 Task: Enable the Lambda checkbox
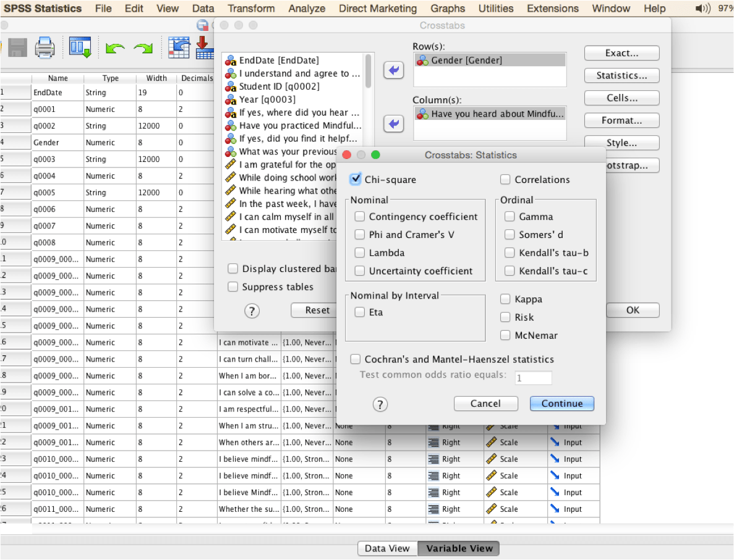click(359, 253)
